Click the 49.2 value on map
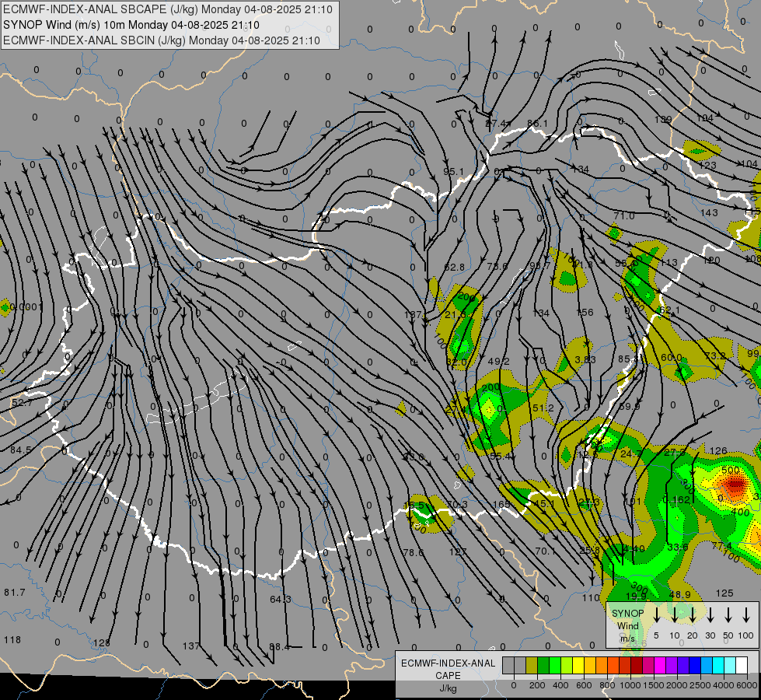 [x=499, y=361]
